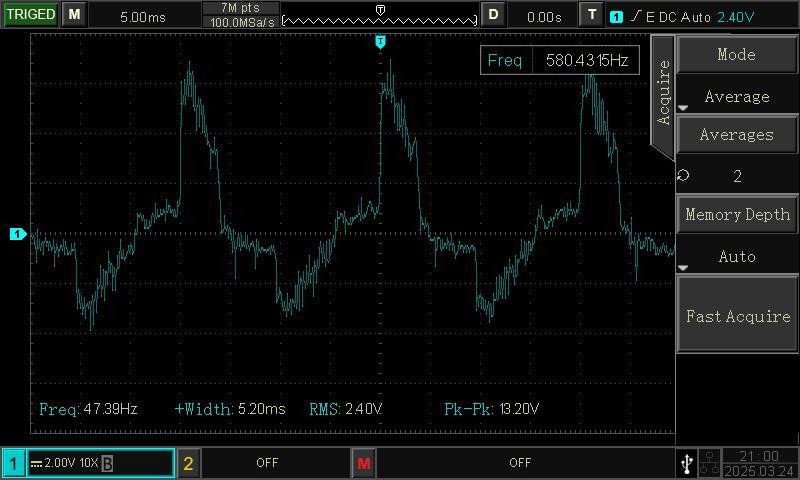
Task: Click the TRIGED trigger status indicator
Action: point(30,14)
